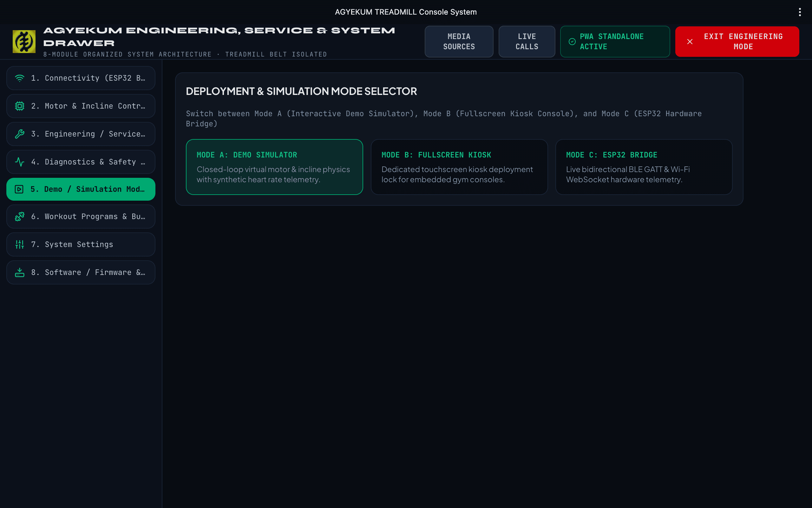Select 5. Demo / Simulation Mode module

pyautogui.click(x=81, y=189)
